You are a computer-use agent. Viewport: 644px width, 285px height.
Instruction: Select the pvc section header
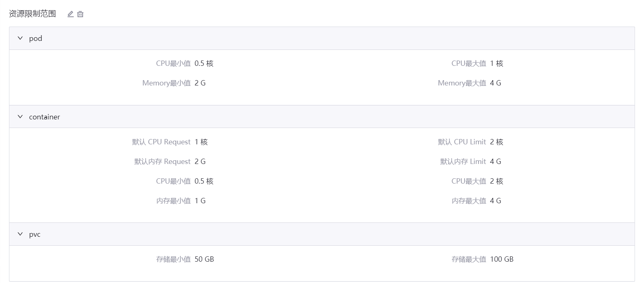[x=36, y=234]
